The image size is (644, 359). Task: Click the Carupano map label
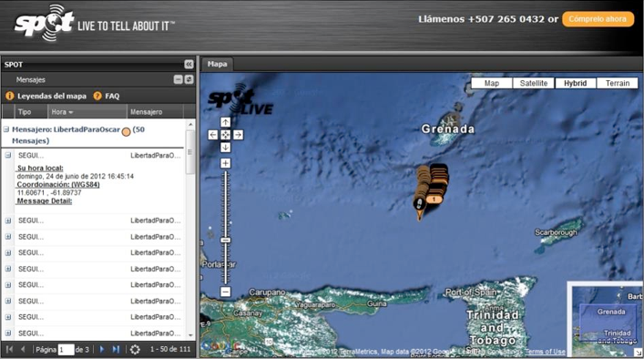267,292
